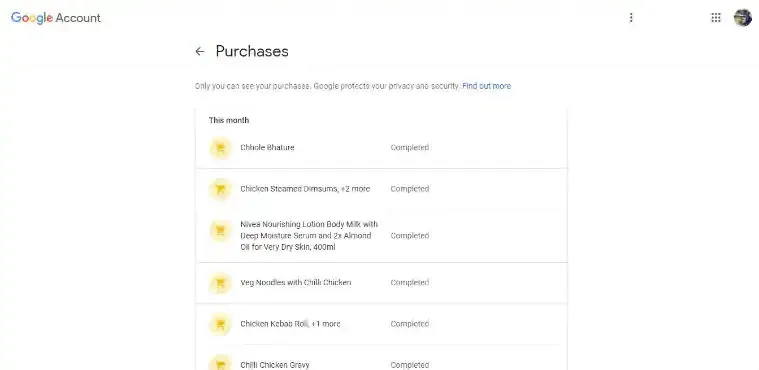Open the Chhole Bhature purchase
The height and width of the screenshot is (370, 759).
pyautogui.click(x=381, y=148)
